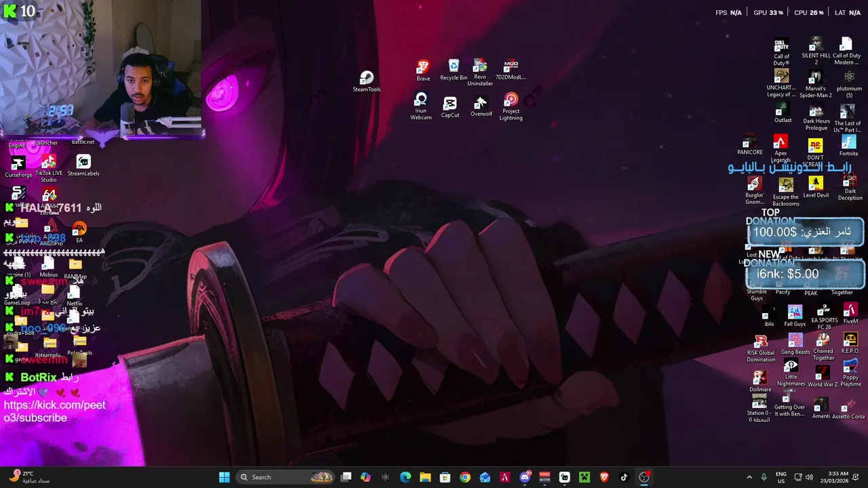
Task: Launch the Gang Beasts shortcut
Action: tap(795, 345)
